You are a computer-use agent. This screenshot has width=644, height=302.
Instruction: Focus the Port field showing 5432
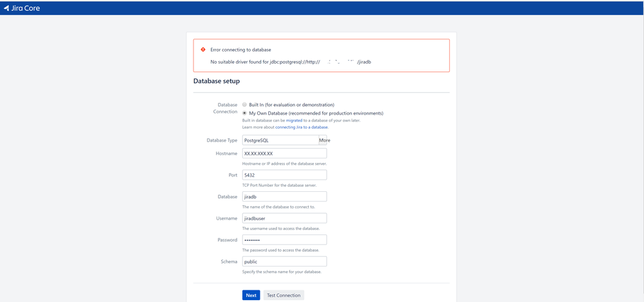click(284, 175)
